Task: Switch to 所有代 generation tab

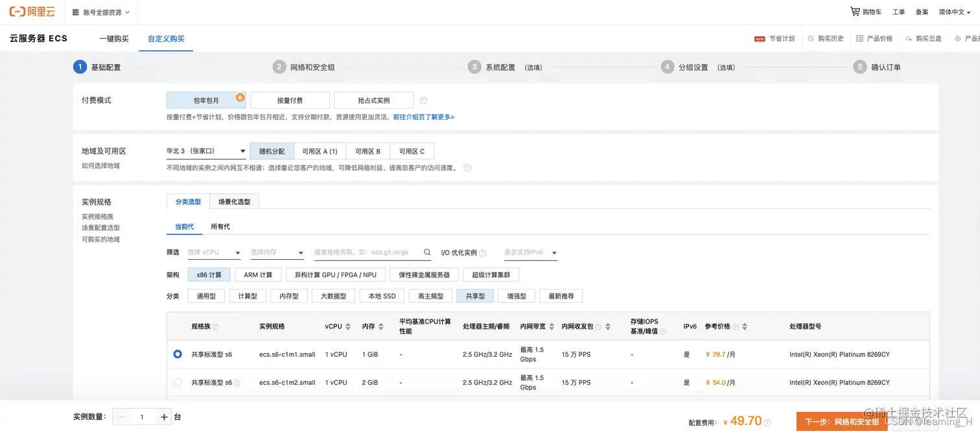Action: coord(220,227)
